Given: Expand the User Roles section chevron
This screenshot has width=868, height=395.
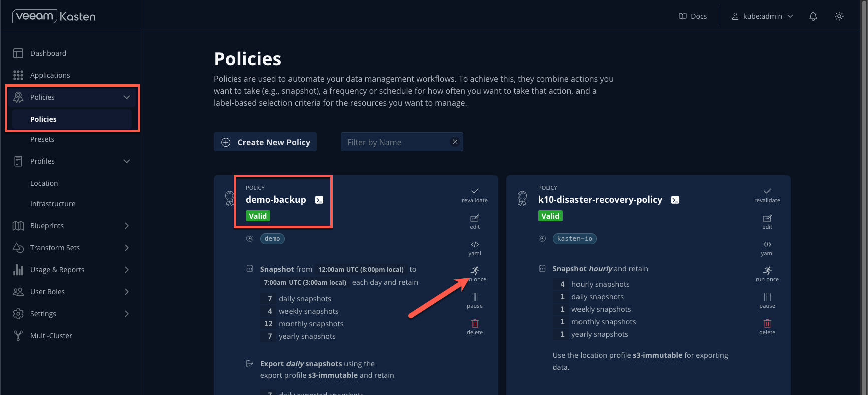Looking at the screenshot, I should click(127, 292).
